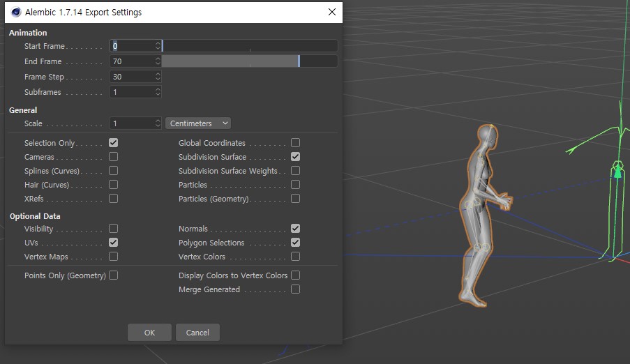630x364 pixels.
Task: Uncheck the UVs checkbox
Action: [x=113, y=242]
